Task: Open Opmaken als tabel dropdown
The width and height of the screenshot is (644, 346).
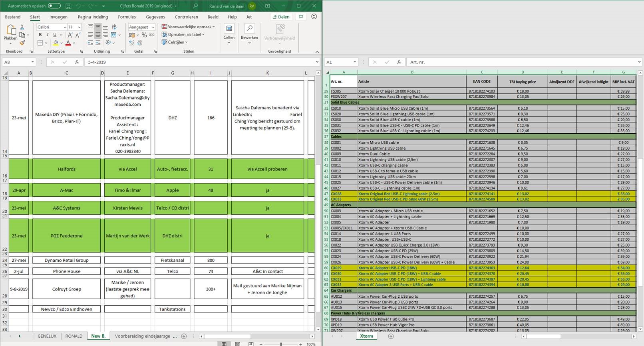Action: click(183, 34)
